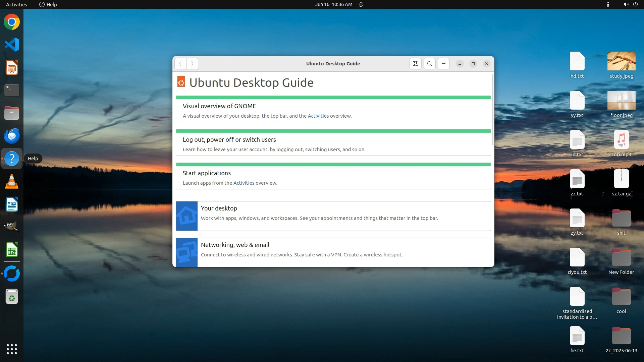Launch Google Chrome from the dock
Image resolution: width=644 pixels, height=362 pixels.
click(x=12, y=22)
